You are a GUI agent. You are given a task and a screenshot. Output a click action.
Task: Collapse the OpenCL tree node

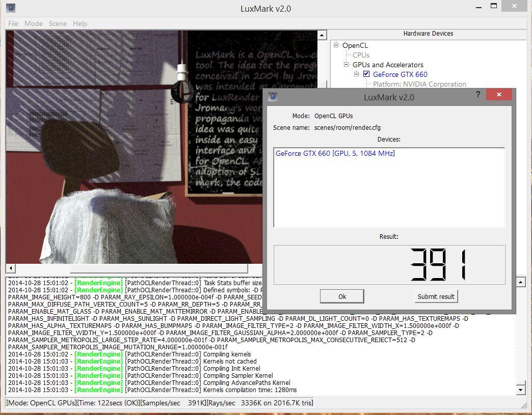[x=336, y=45]
